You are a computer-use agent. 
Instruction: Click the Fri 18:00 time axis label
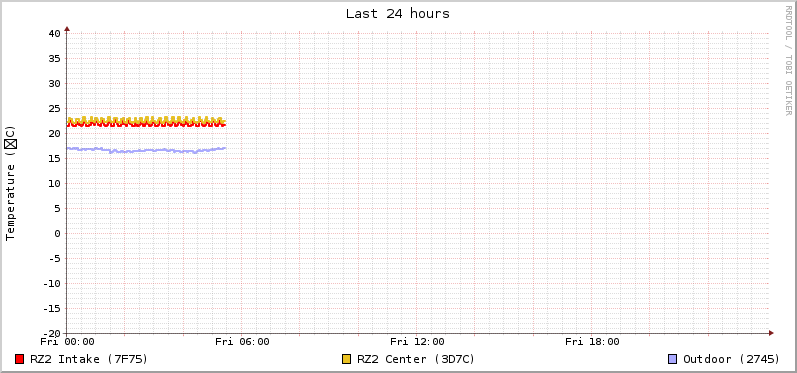(592, 341)
